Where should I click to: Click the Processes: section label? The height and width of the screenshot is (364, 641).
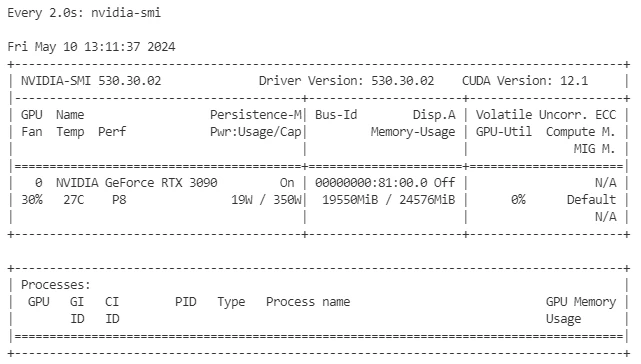coord(56,285)
